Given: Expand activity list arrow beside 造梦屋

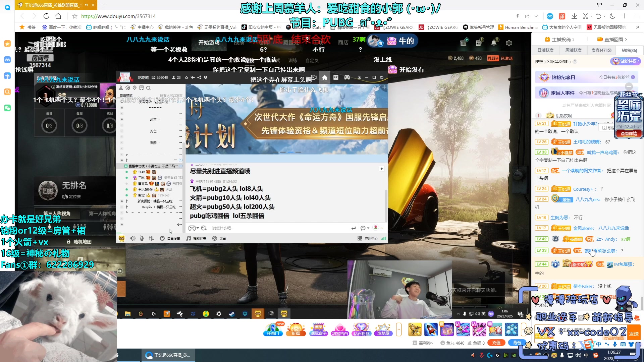Looking at the screenshot, I should click(x=399, y=329).
